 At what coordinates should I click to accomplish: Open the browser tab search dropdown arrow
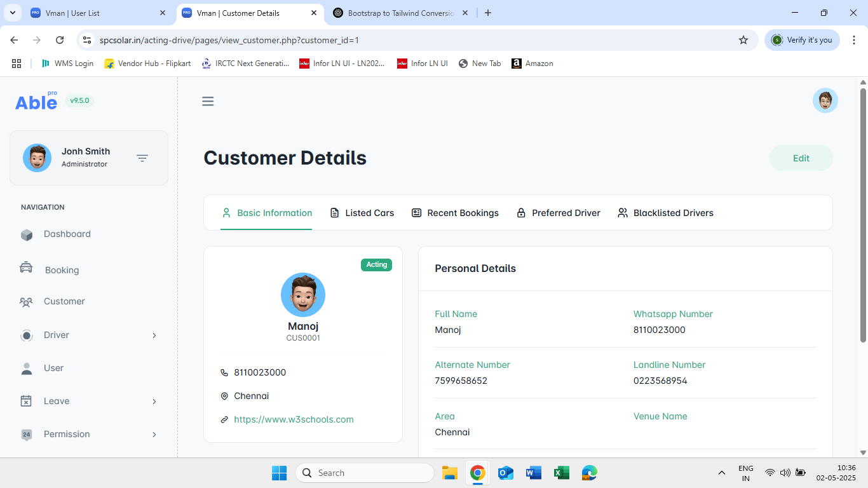click(x=12, y=13)
